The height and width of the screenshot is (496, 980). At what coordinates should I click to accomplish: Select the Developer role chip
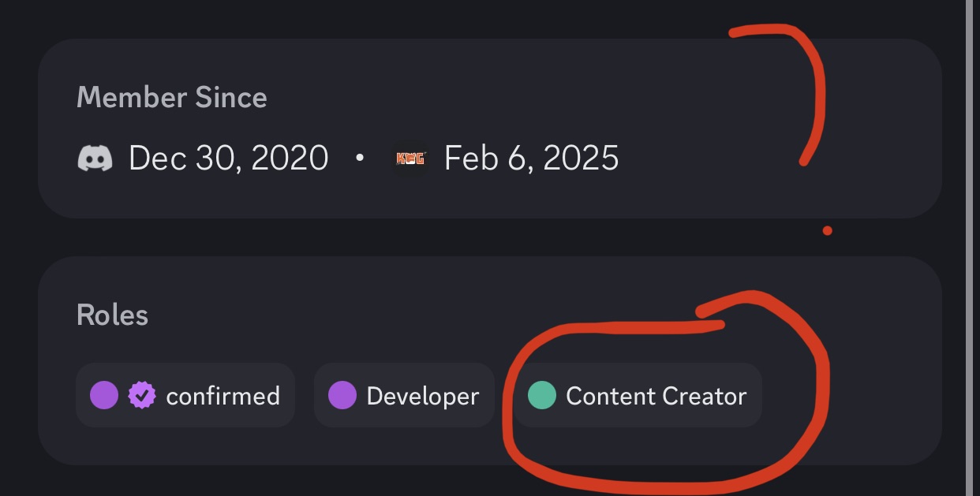click(404, 395)
